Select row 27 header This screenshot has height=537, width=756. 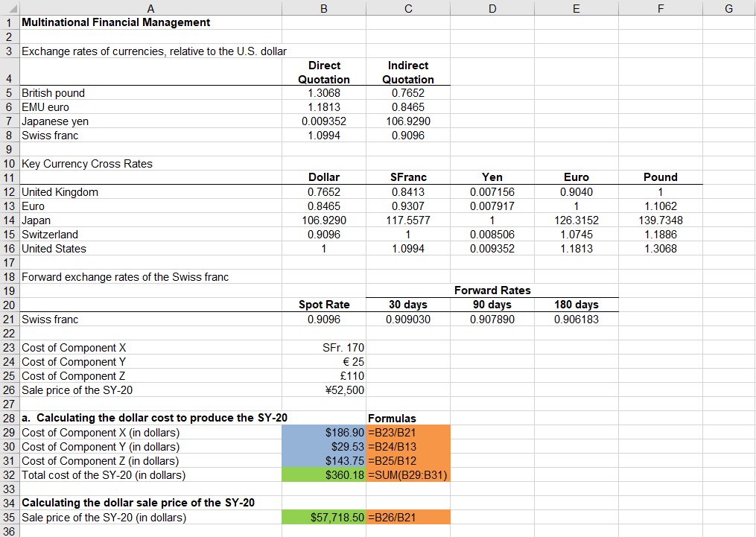[10, 404]
